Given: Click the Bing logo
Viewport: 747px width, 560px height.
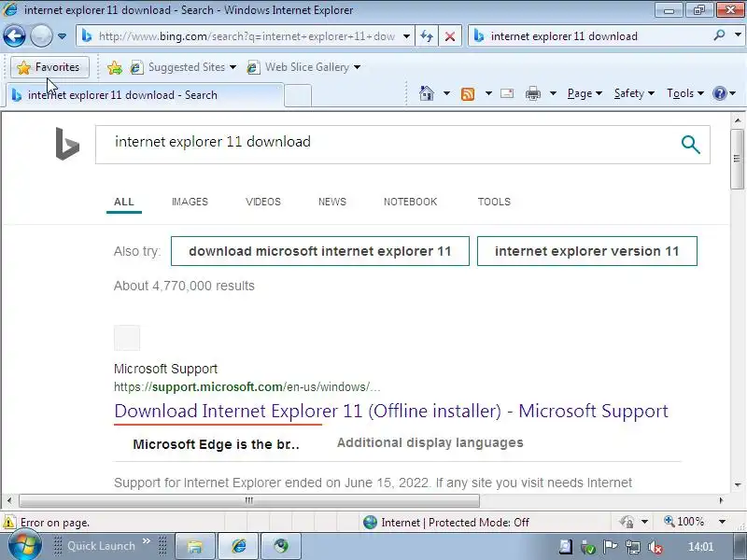Looking at the screenshot, I should click(x=67, y=144).
